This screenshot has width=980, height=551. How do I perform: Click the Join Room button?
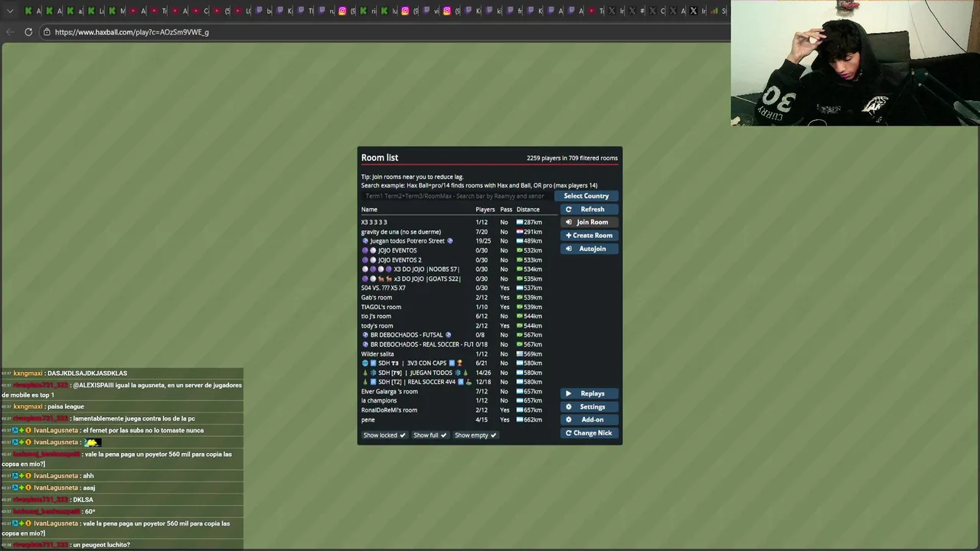coord(589,223)
